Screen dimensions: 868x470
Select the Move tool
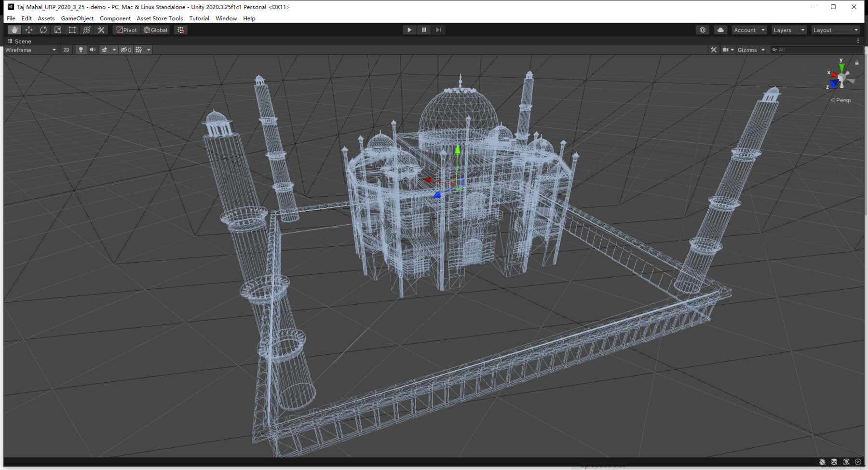(28, 30)
